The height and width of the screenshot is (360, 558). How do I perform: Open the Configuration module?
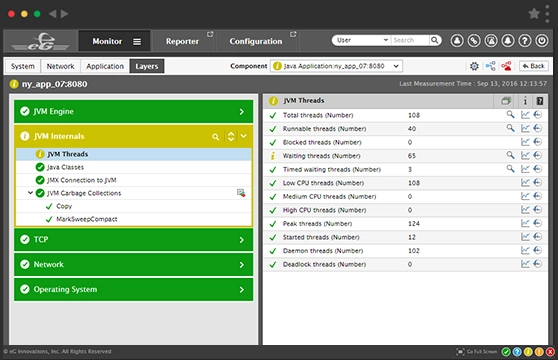pos(256,41)
